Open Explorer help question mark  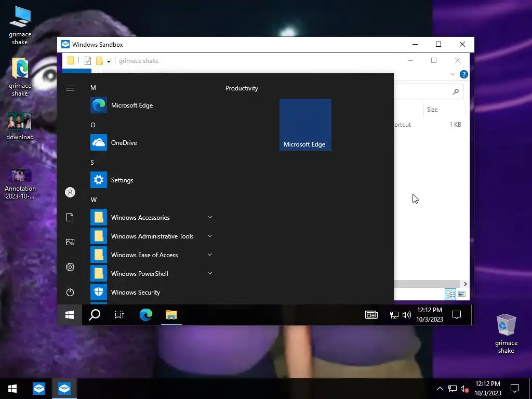(x=464, y=74)
